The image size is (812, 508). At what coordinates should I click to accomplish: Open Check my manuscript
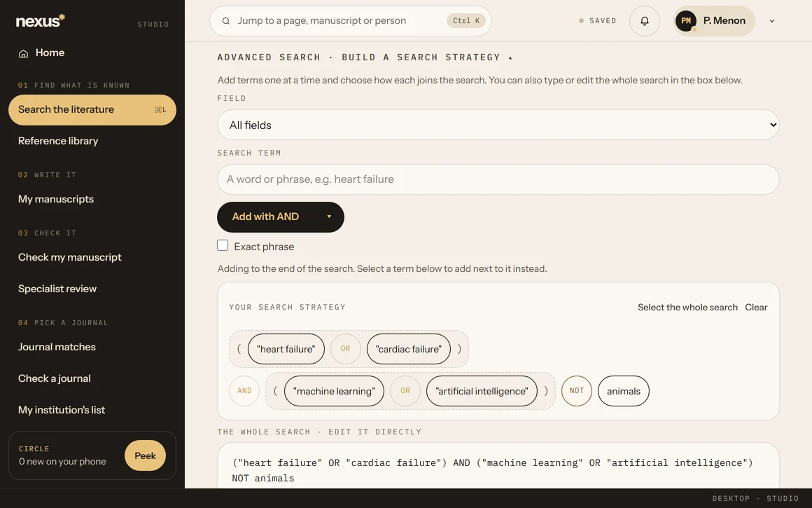click(92, 257)
